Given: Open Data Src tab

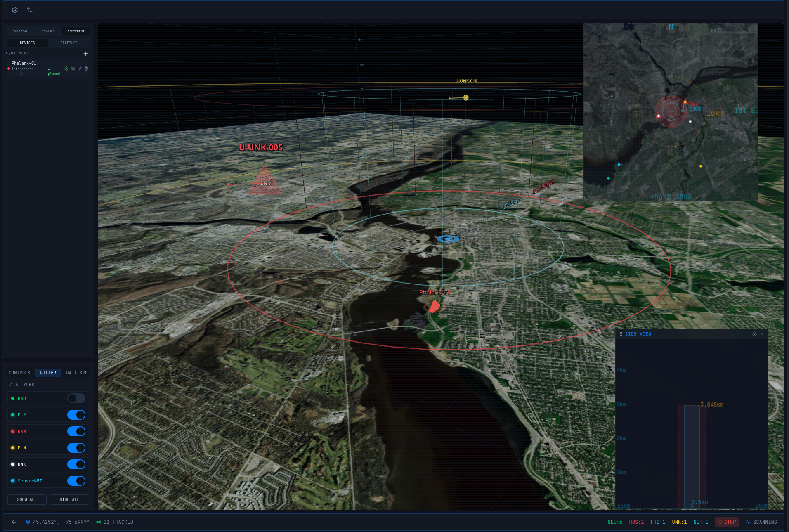Looking at the screenshot, I should (77, 373).
